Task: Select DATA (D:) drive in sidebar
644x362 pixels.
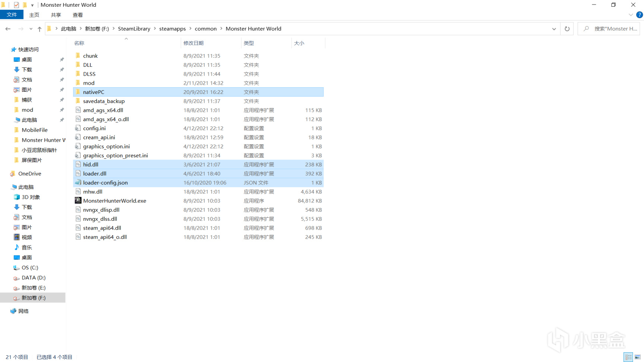Action: 34,278
